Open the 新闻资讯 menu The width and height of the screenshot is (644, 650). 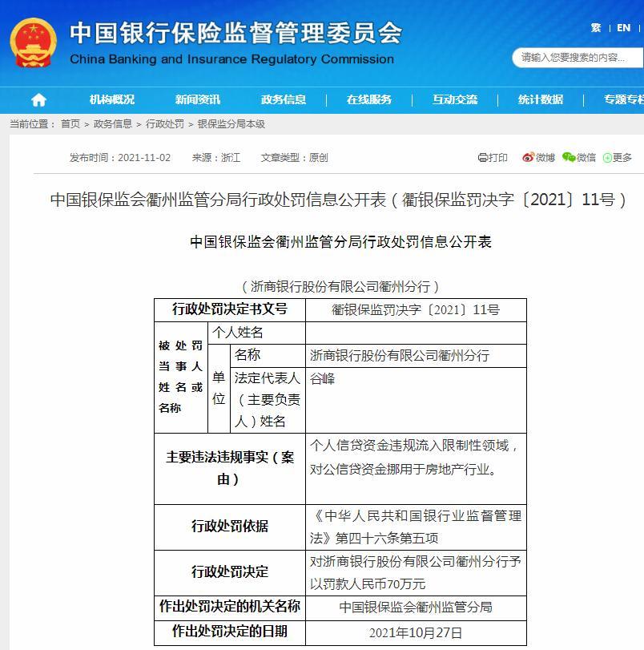(198, 99)
